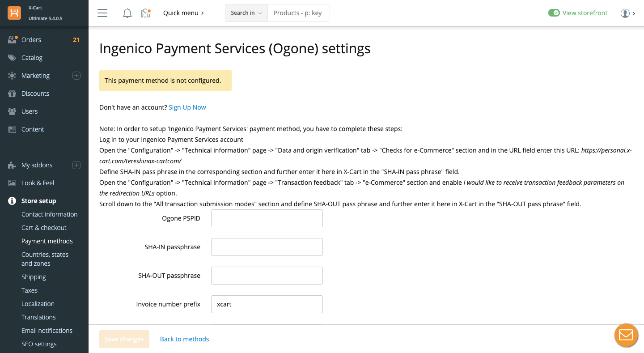Focus the Ogone PSPID field
Viewport: 644px width, 353px height.
[x=267, y=218]
